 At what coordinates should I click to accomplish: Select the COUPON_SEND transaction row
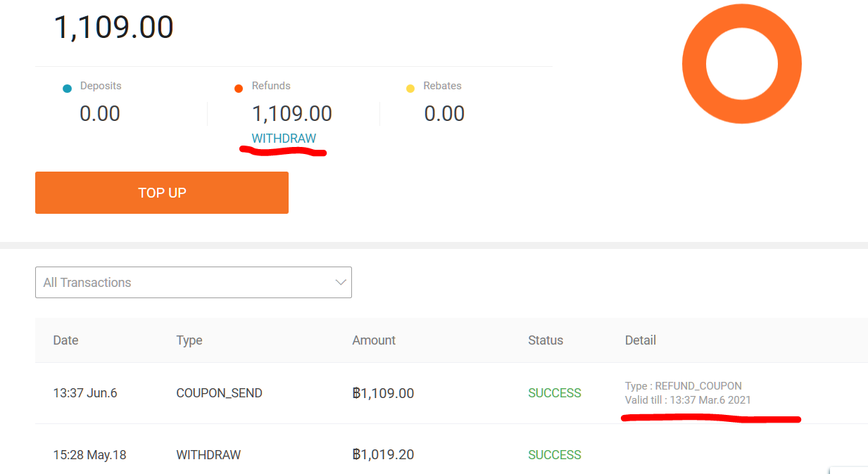pyautogui.click(x=219, y=393)
